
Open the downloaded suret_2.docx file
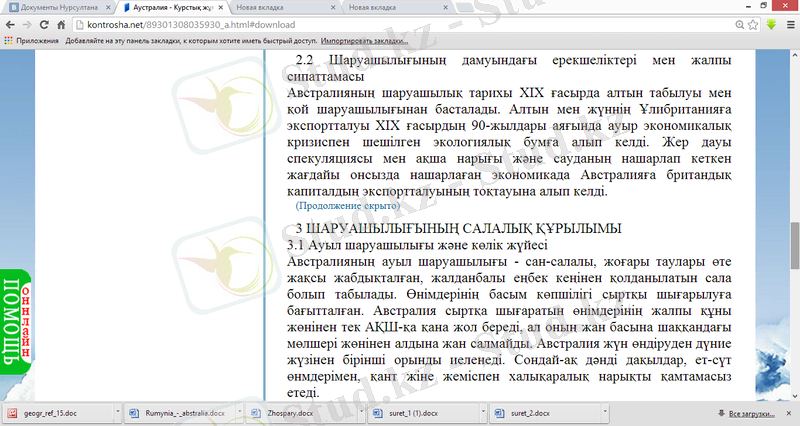pyautogui.click(x=542, y=412)
